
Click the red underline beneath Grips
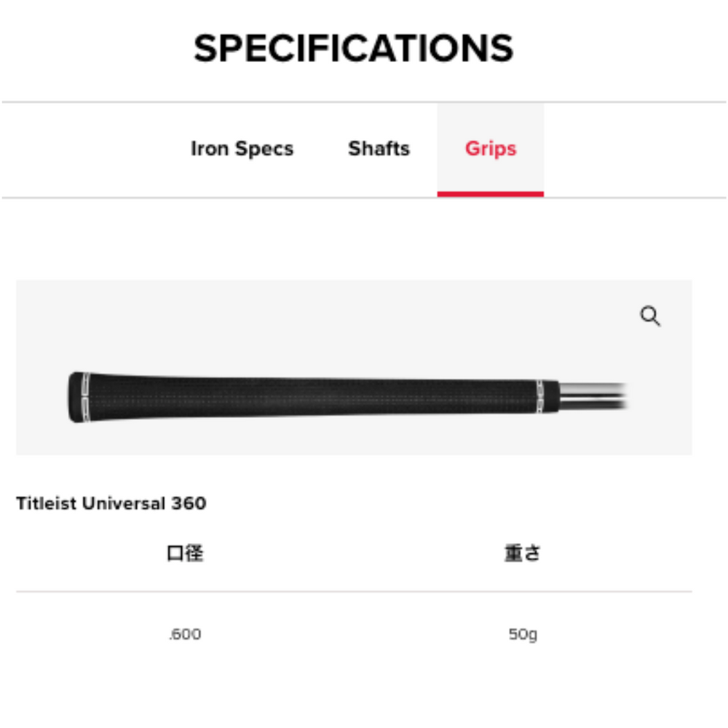click(491, 194)
